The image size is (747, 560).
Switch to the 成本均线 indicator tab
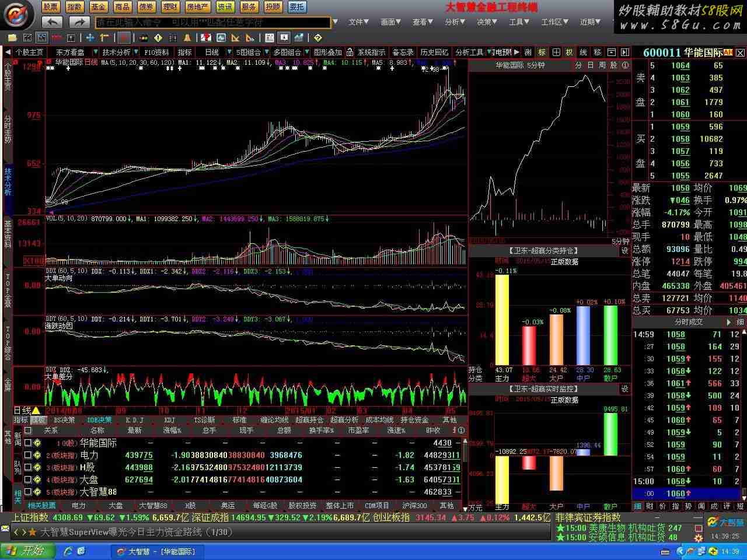click(x=379, y=420)
